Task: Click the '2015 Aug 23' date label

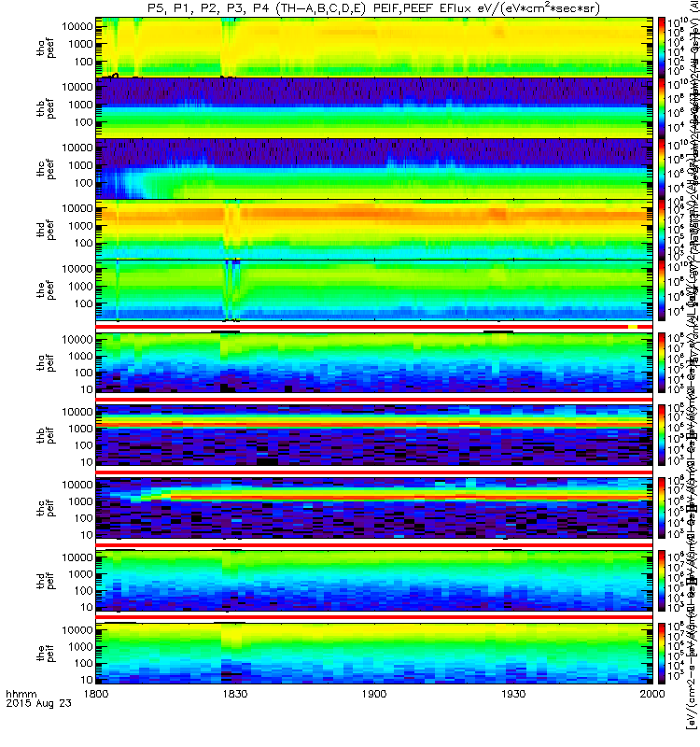Action: [x=38, y=703]
